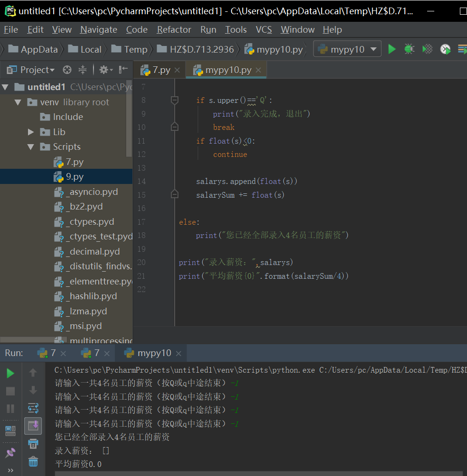Screen dimensions: 467x476
Task: Hide the Project tool window
Action: pos(123,70)
